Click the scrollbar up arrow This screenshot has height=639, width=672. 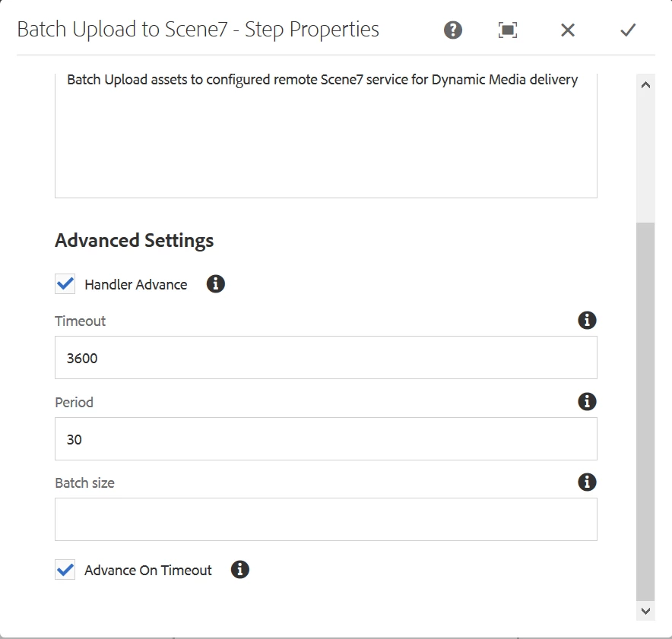[645, 85]
